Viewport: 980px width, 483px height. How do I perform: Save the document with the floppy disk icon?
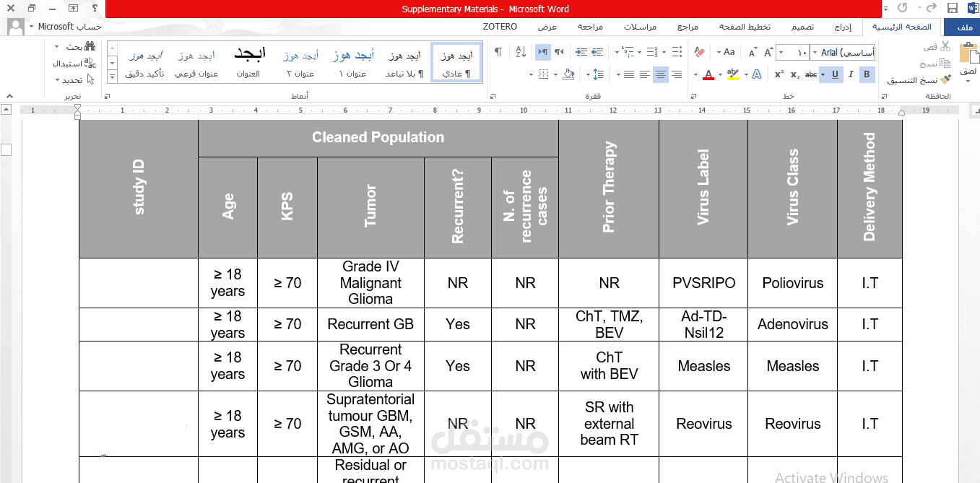click(x=952, y=9)
